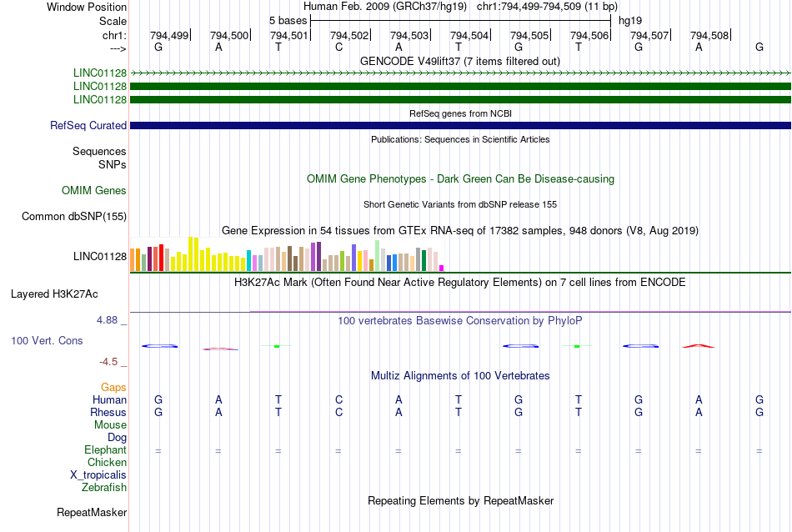Click the Mouse species label

pos(110,425)
